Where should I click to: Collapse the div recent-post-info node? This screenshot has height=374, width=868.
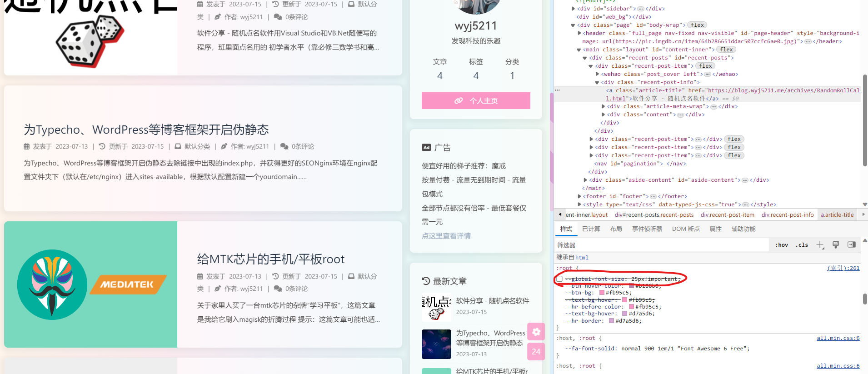click(x=597, y=82)
